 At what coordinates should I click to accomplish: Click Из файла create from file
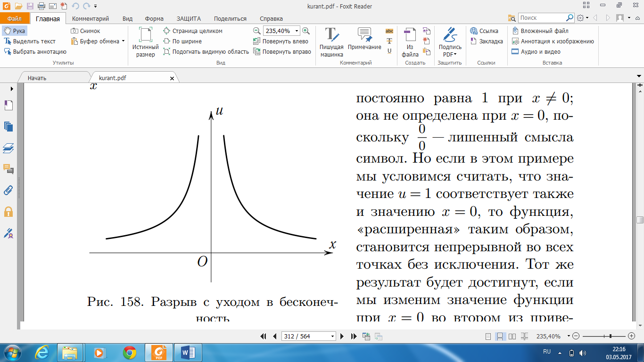click(410, 42)
